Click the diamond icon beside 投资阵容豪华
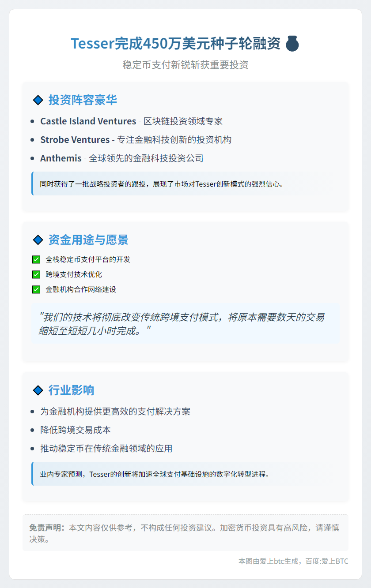Viewport: 371px width, 588px height. (38, 100)
